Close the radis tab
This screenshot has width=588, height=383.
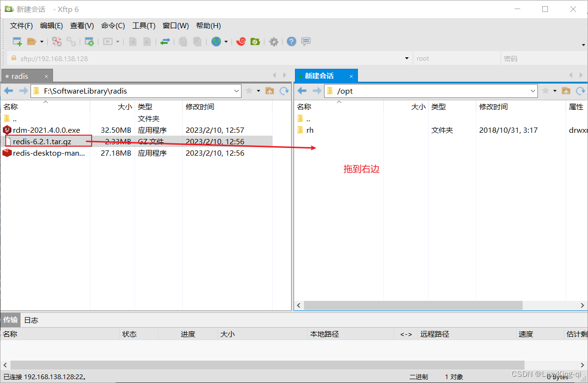click(46, 76)
